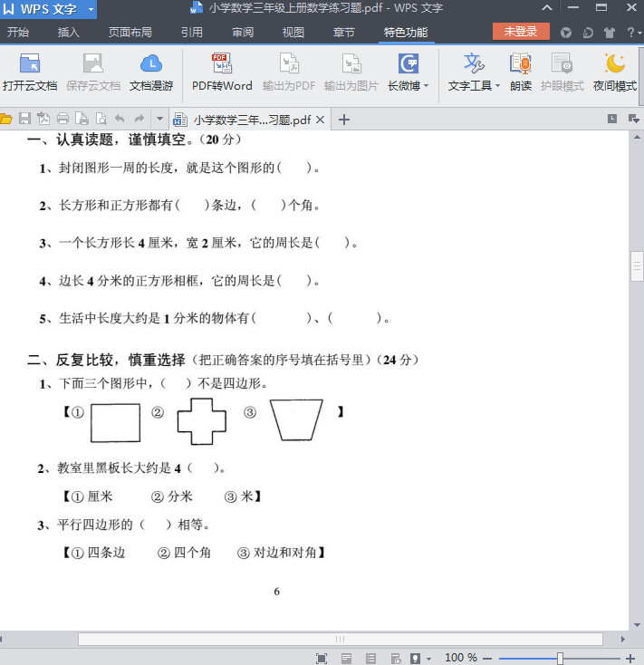Expand 文字工具 dropdown arrow

[x=497, y=86]
